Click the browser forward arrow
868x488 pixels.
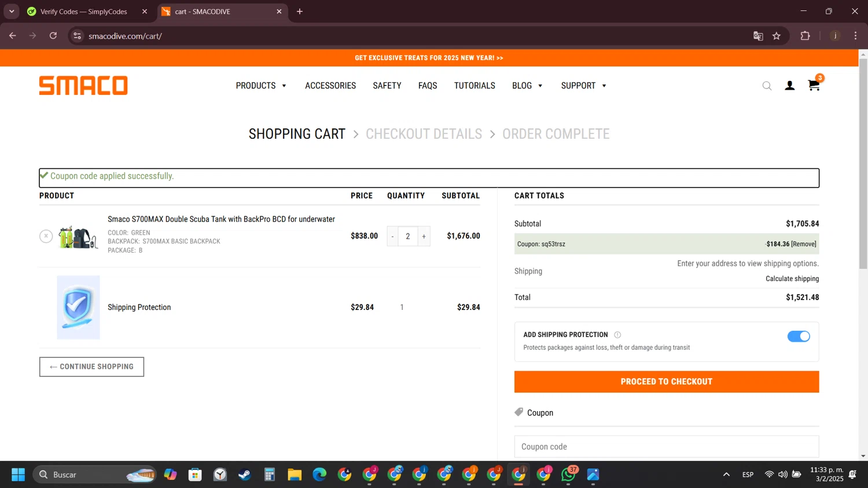(33, 36)
